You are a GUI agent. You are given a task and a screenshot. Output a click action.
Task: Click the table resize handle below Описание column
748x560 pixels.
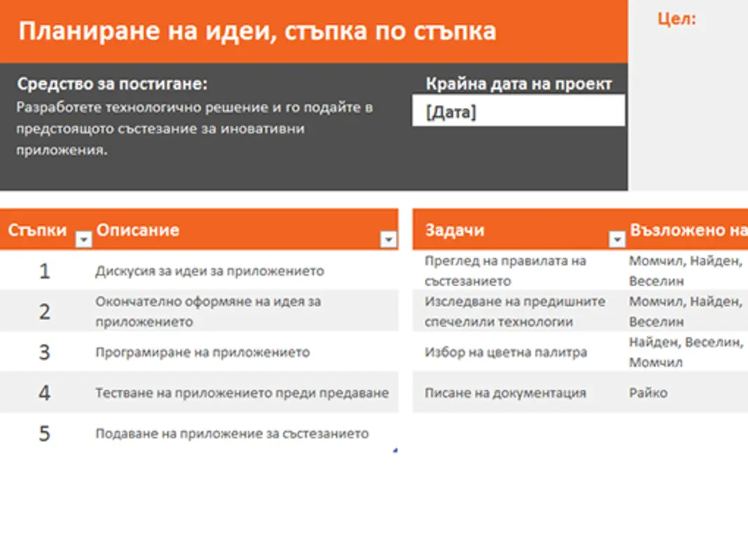click(x=396, y=450)
